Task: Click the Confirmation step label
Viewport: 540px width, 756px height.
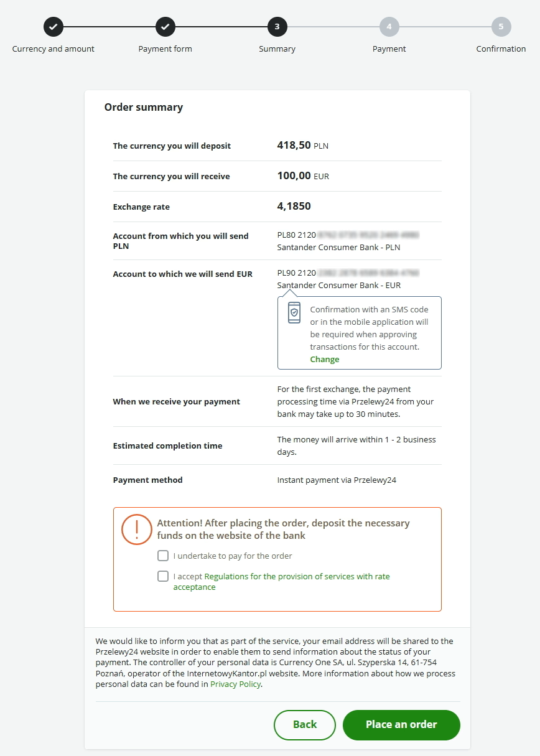Action: (x=501, y=49)
